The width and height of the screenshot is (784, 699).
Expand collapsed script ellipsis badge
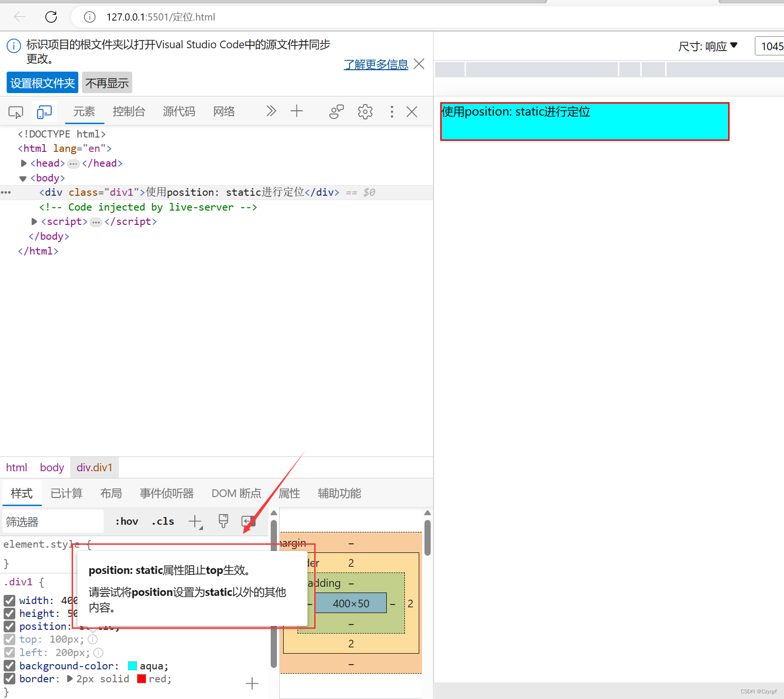(x=96, y=222)
